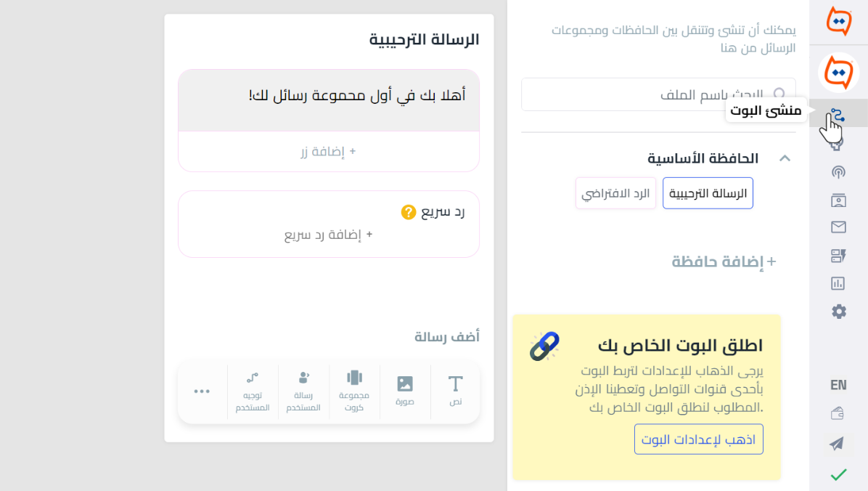Add a text (نص) message

(x=455, y=391)
